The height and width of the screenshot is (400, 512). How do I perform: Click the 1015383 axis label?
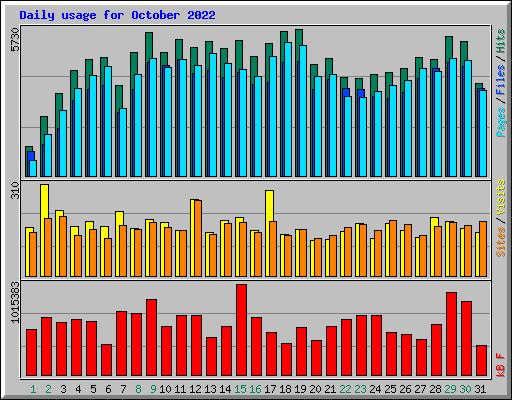coord(15,302)
